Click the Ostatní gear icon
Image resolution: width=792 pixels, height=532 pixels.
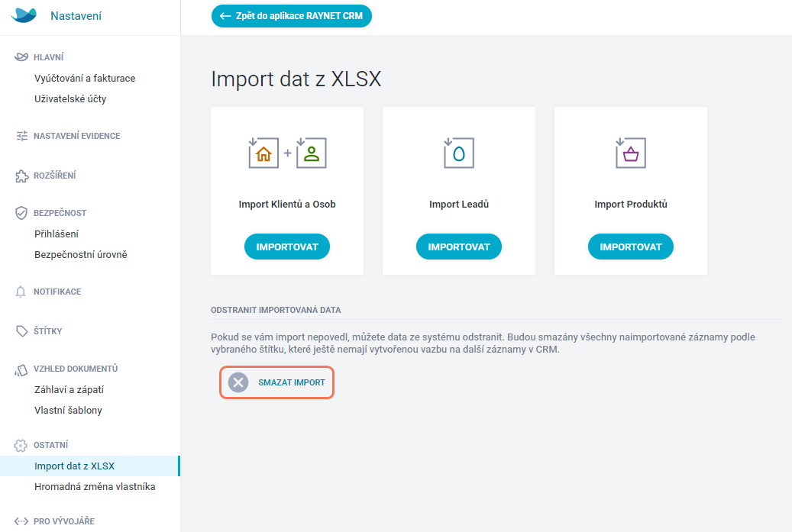pos(21,445)
